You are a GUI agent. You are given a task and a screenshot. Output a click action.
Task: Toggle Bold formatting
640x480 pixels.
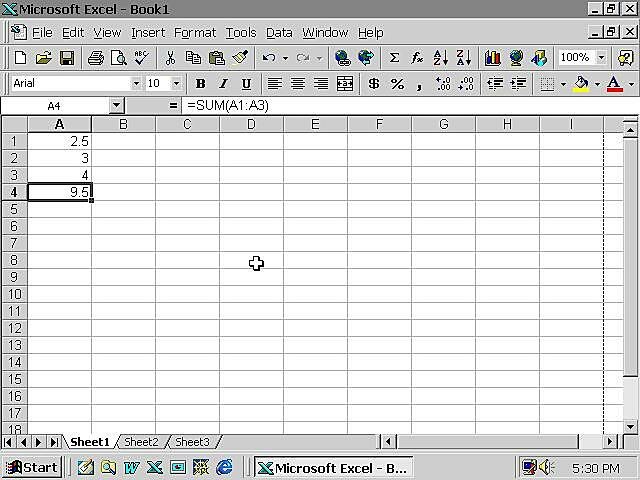pos(200,84)
